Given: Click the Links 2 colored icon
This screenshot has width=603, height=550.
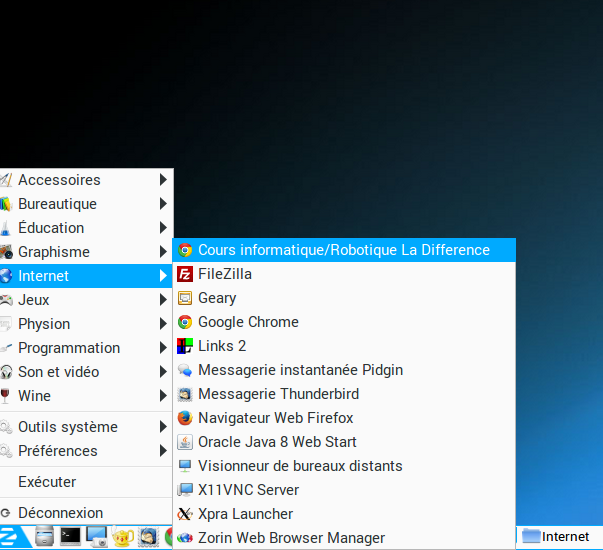Looking at the screenshot, I should [x=185, y=346].
